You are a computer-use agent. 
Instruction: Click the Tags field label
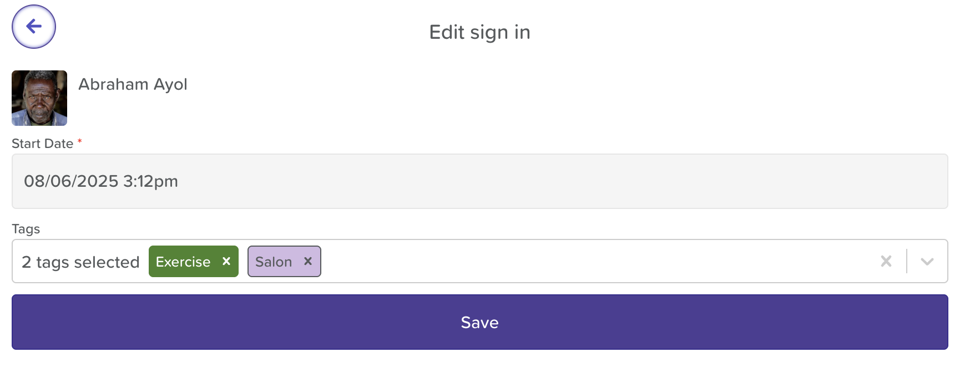tap(26, 229)
